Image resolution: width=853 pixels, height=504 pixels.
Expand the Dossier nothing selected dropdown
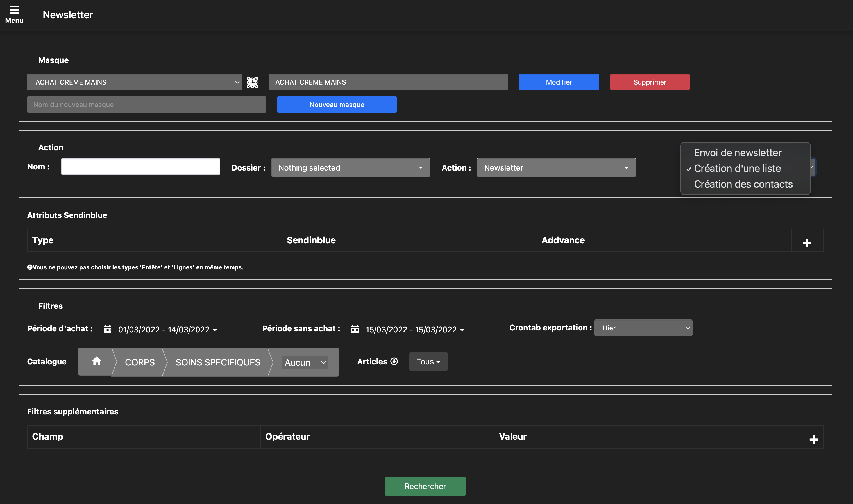[x=350, y=167]
